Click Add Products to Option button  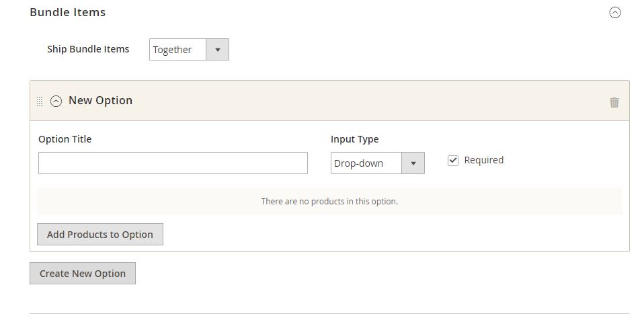[100, 234]
